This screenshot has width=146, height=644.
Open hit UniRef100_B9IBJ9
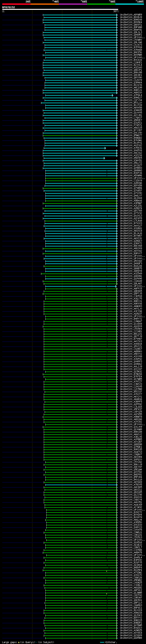pos(131,17)
